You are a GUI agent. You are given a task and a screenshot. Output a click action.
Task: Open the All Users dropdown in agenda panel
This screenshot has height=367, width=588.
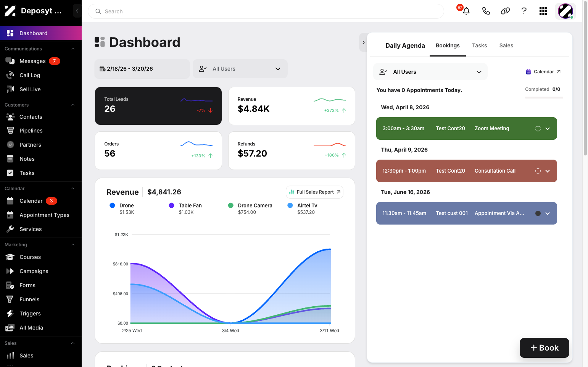tap(430, 72)
